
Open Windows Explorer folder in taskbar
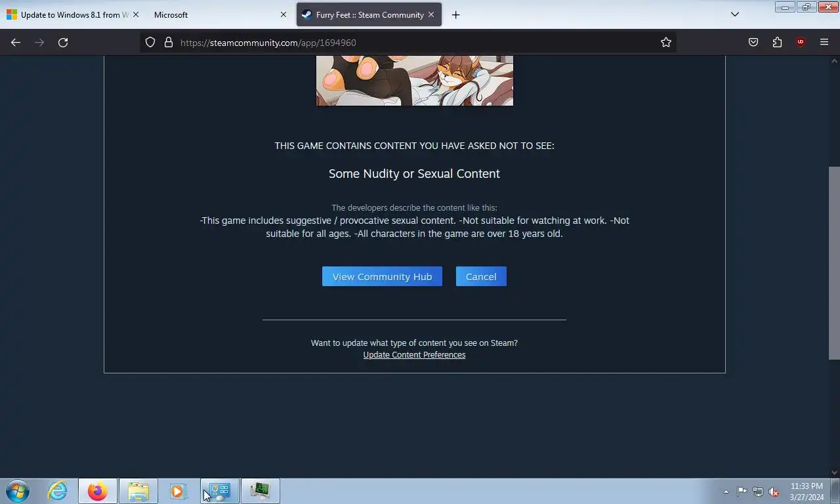(x=138, y=491)
